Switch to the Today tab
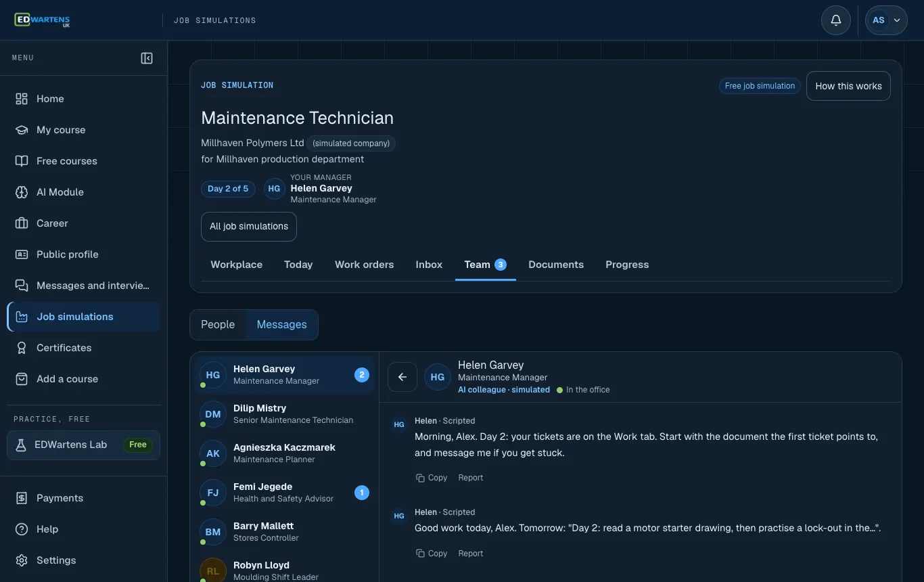 pos(298,265)
